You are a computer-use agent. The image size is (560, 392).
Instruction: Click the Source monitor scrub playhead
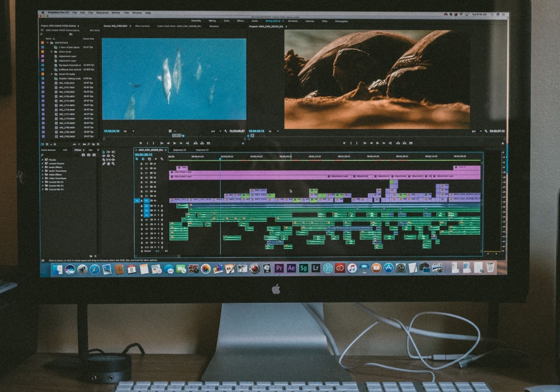coord(183,136)
